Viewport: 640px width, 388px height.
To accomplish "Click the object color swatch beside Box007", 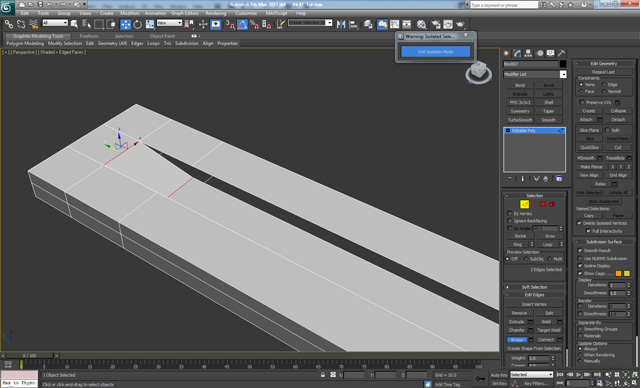I will click(x=563, y=64).
